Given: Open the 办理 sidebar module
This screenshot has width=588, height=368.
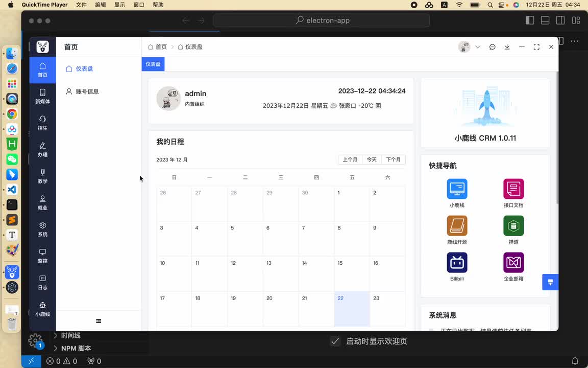Looking at the screenshot, I should click(42, 149).
